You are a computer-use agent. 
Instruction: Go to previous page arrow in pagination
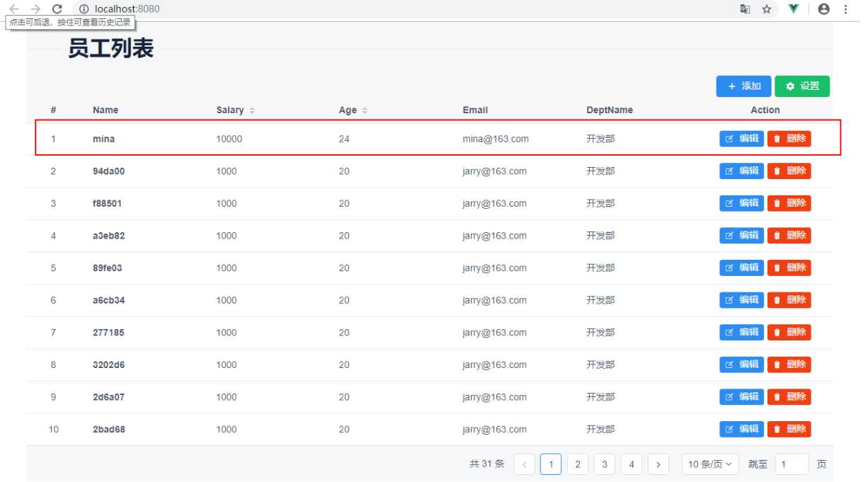click(x=524, y=464)
